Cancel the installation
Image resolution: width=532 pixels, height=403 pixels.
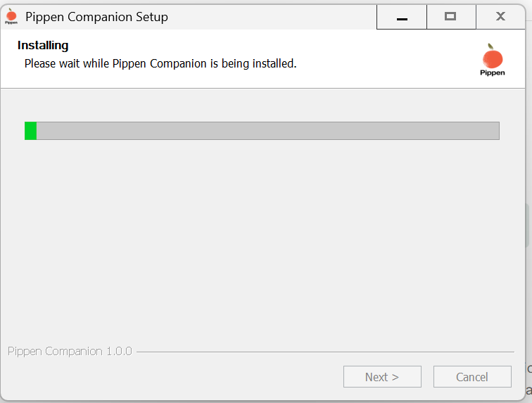pos(471,377)
